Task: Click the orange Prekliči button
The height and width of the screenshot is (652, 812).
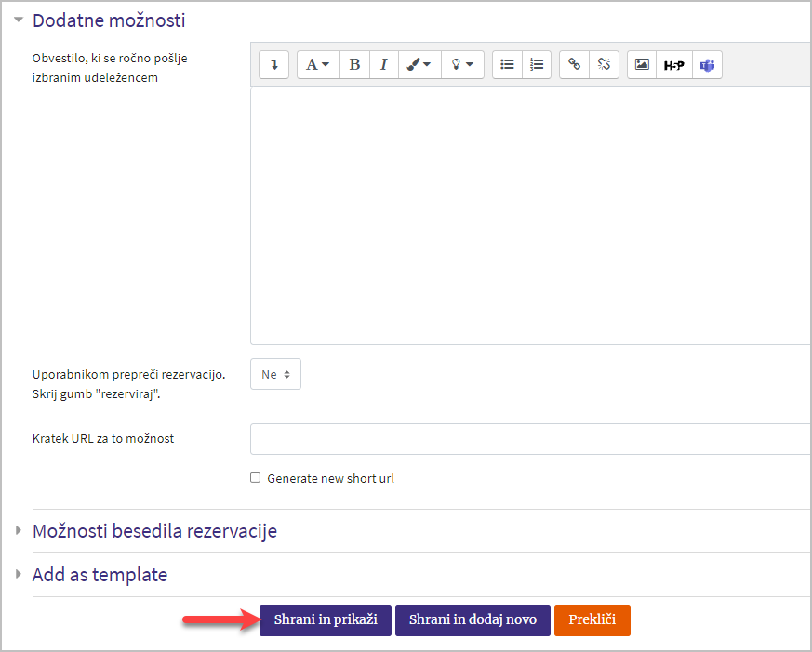Action: point(592,620)
